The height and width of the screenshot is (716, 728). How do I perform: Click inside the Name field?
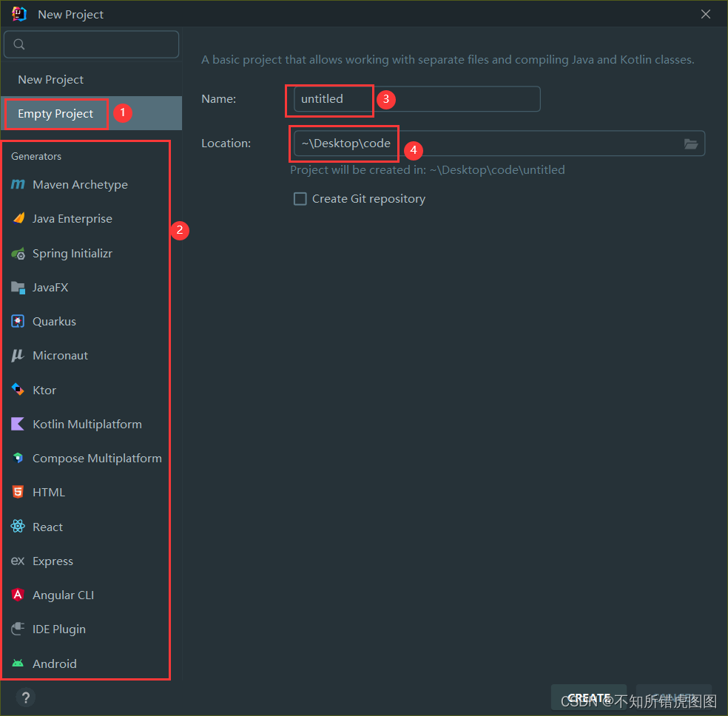coord(417,99)
